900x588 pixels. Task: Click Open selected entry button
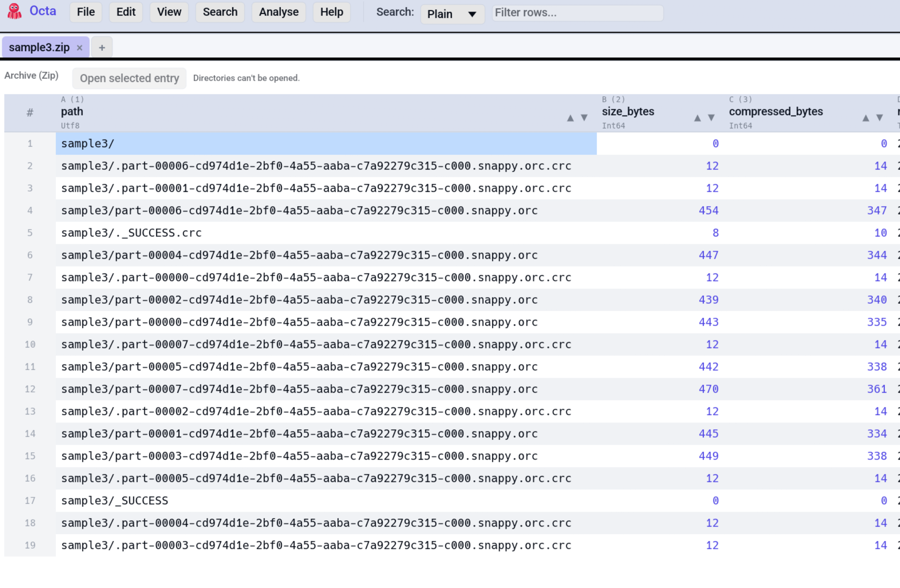(129, 78)
